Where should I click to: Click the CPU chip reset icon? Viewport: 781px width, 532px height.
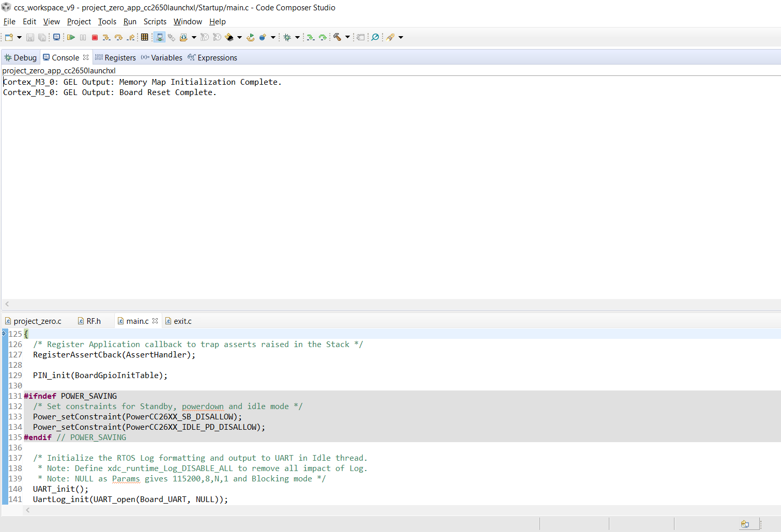(229, 37)
